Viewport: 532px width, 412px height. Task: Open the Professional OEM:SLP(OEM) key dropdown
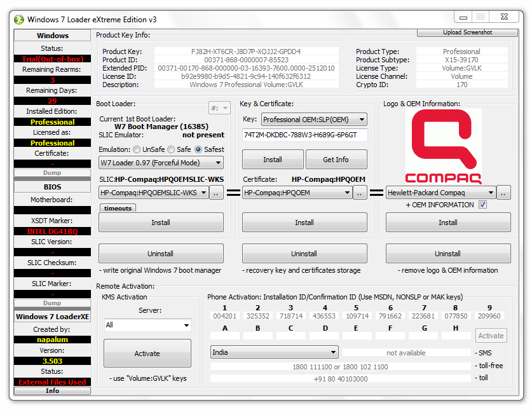(314, 120)
